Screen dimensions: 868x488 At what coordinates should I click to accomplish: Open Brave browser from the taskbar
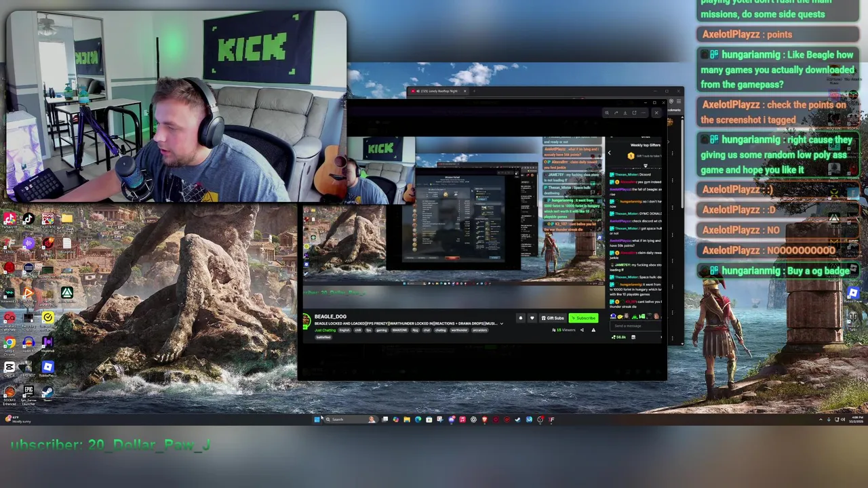click(x=484, y=420)
